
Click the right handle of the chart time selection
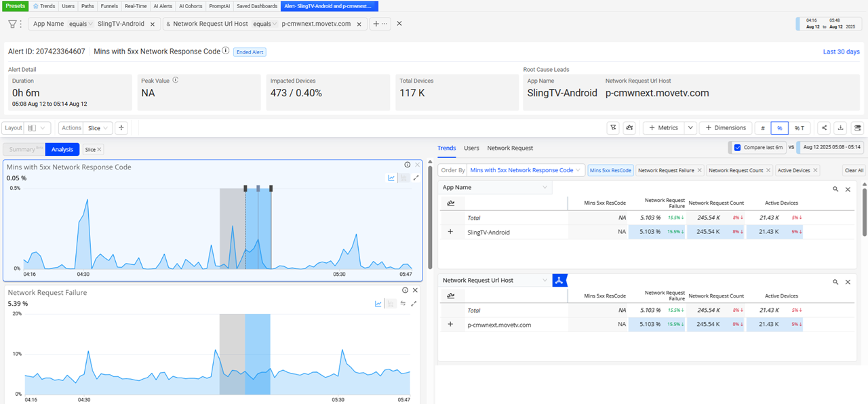point(271,188)
